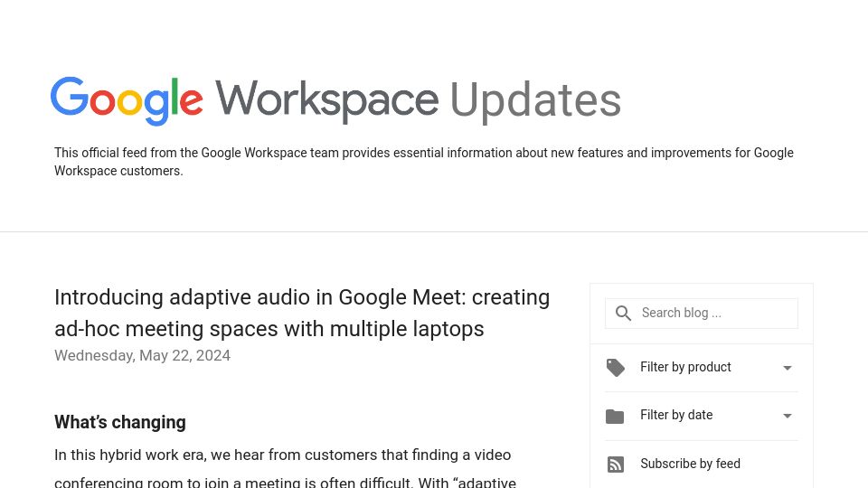The height and width of the screenshot is (488, 868).
Task: Expand the Filter by product dropdown arrow
Action: coord(788,368)
